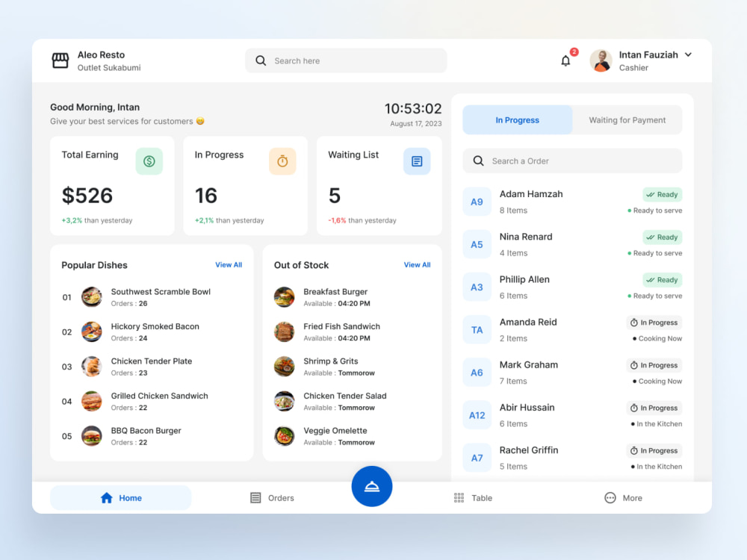Click the Adam Hamzah customer name
This screenshot has width=747, height=560.
pyautogui.click(x=530, y=194)
